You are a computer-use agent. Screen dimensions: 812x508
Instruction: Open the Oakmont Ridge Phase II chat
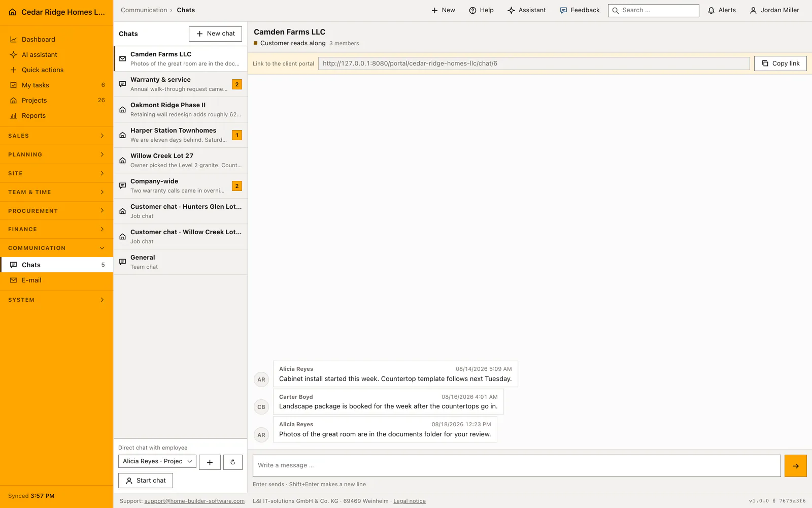pyautogui.click(x=180, y=110)
